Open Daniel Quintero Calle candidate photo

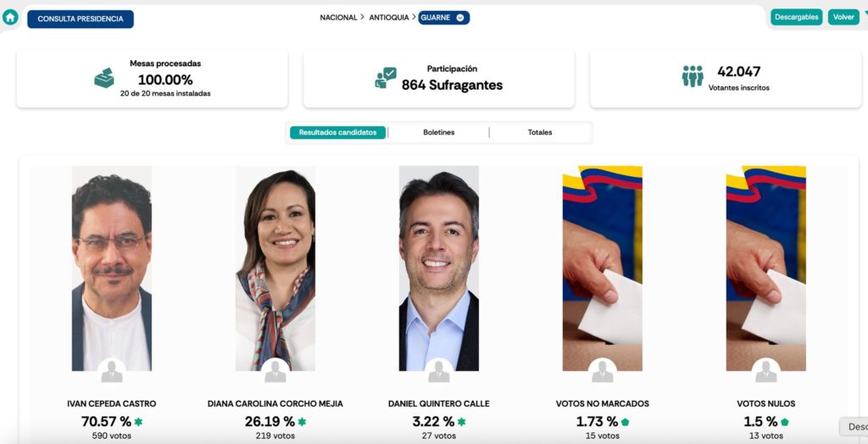[439, 269]
